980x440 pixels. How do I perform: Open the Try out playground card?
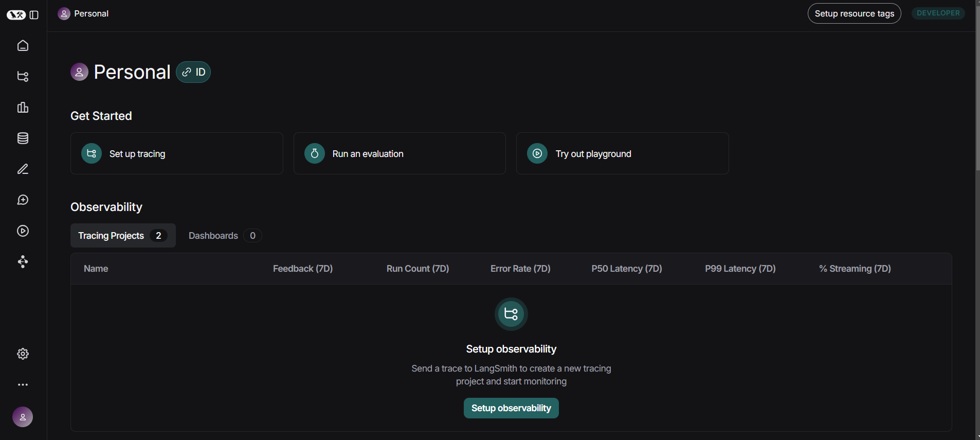[x=622, y=153]
